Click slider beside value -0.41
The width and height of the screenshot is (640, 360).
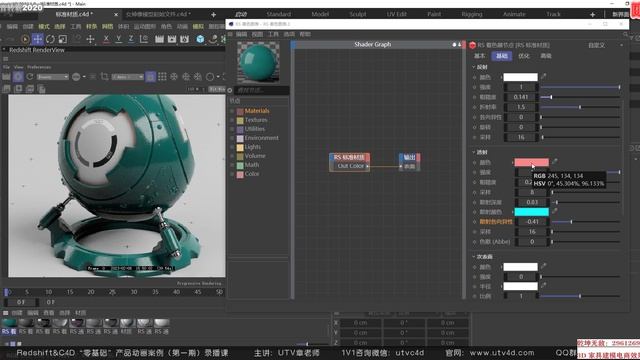[x=586, y=222]
